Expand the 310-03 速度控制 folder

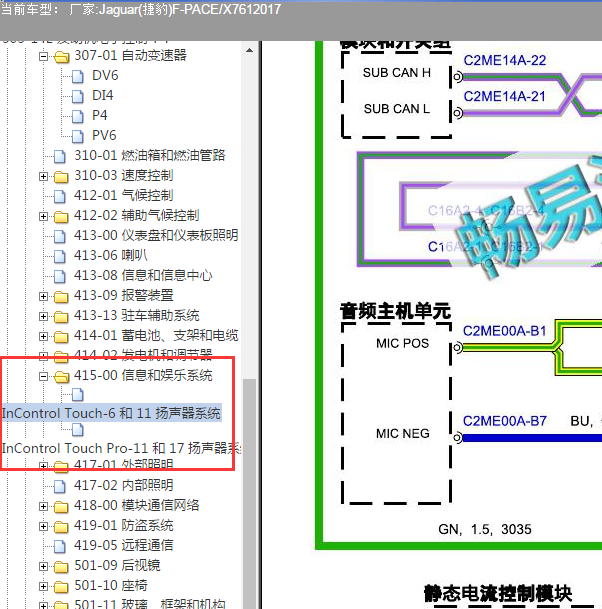coord(43,176)
